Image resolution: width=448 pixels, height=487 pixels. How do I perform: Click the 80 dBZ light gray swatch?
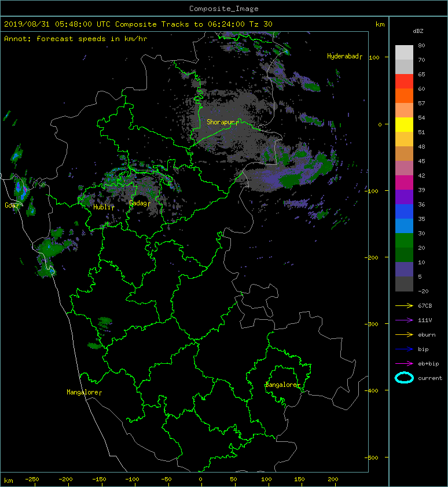click(x=404, y=52)
